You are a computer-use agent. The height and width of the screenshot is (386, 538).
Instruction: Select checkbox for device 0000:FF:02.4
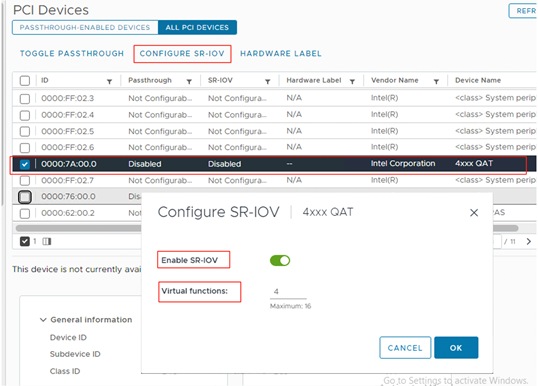pyautogui.click(x=25, y=115)
